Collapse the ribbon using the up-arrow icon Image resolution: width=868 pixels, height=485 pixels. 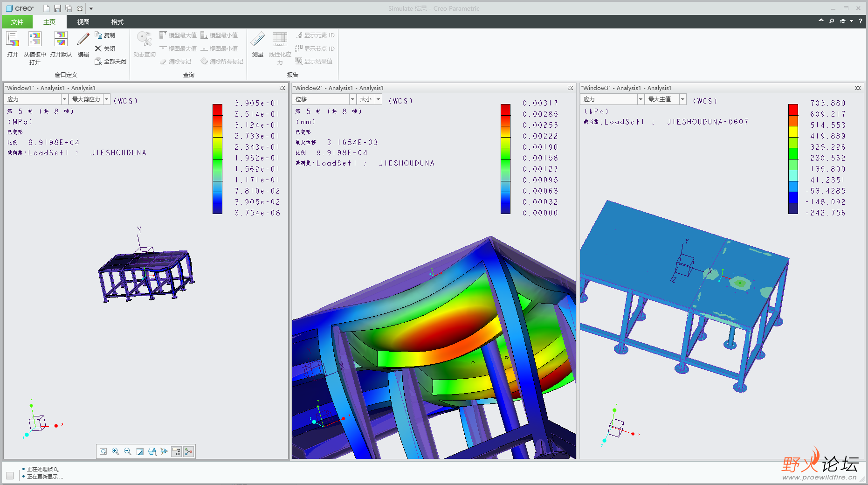(x=821, y=21)
